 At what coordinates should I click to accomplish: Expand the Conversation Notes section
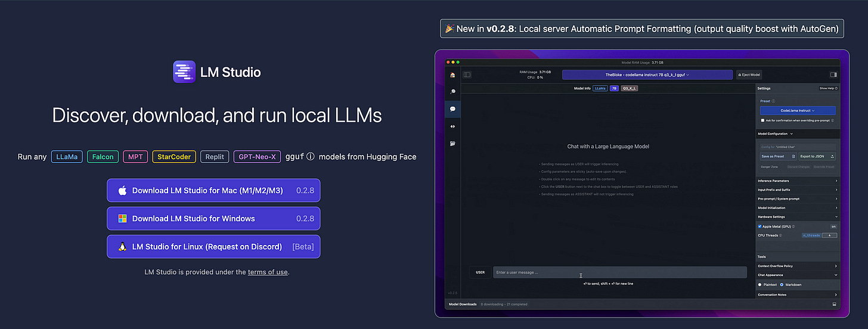point(797,294)
